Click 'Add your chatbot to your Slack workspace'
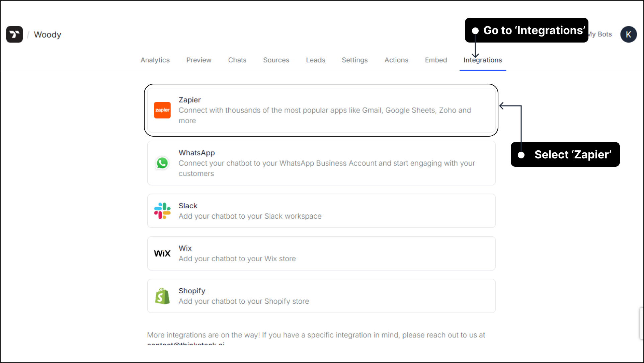 (250, 216)
